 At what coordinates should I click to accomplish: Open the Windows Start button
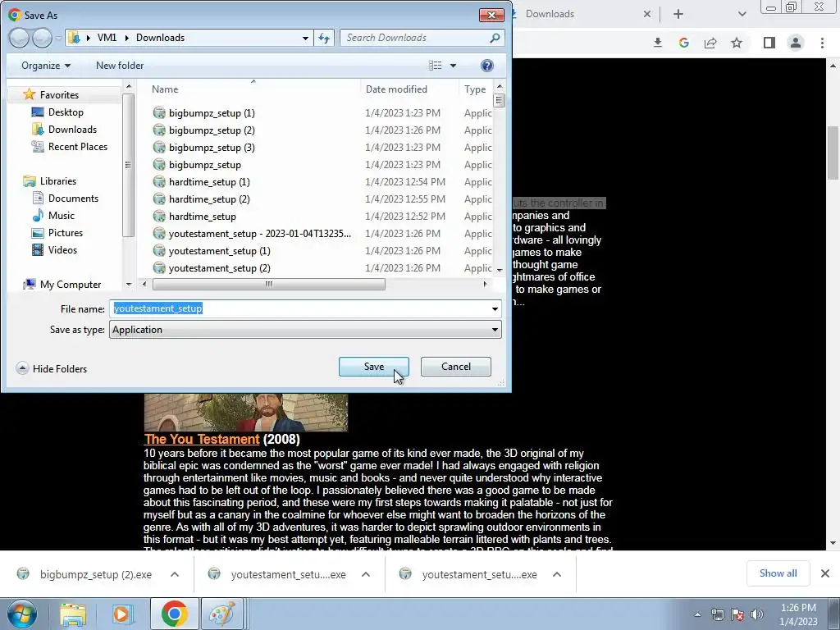click(x=21, y=614)
